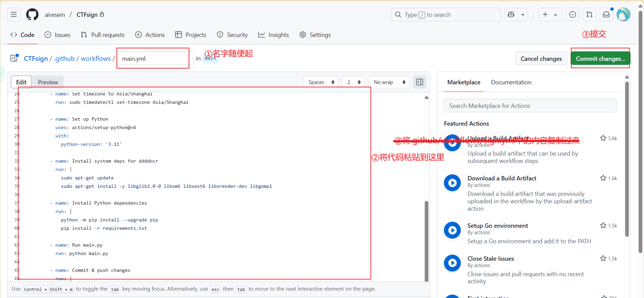The image size is (644, 298).
Task: Star the Download a Build Artifact action
Action: coord(603,178)
